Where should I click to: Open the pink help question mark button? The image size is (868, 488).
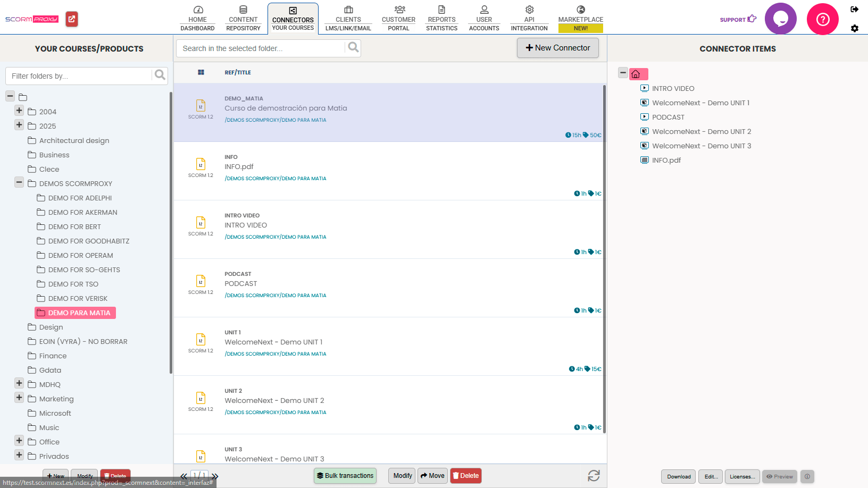click(x=822, y=19)
